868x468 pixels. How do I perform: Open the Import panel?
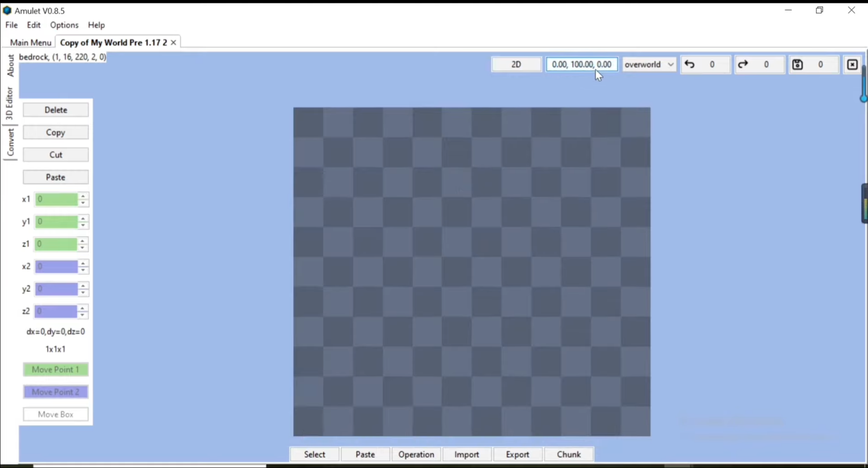pyautogui.click(x=466, y=454)
